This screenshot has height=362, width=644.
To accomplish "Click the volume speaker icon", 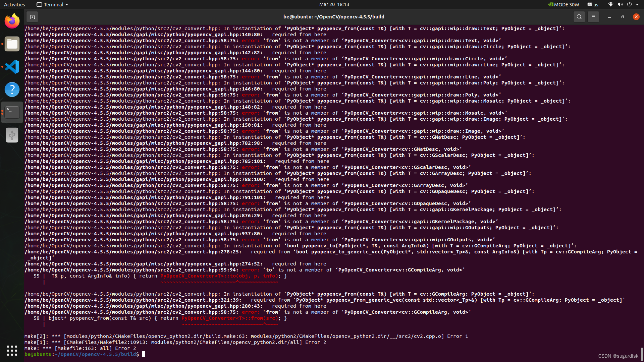I will 620,5.
